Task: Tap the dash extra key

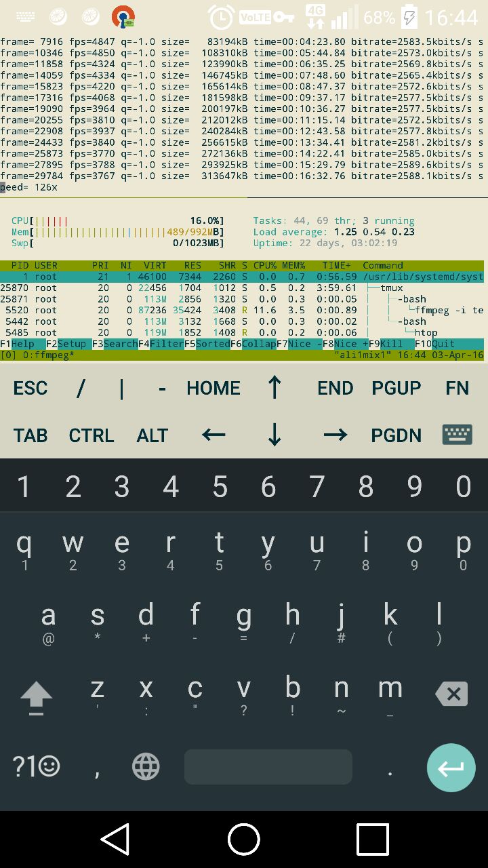Action: tap(163, 388)
